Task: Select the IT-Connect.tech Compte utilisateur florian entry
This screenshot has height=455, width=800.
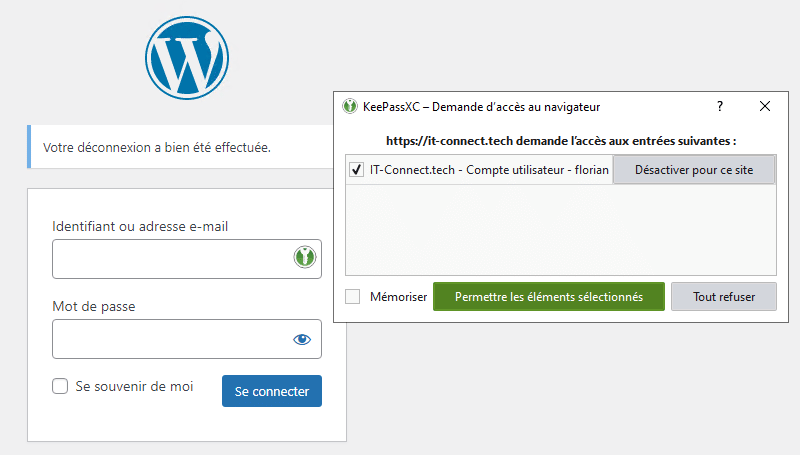Action: pyautogui.click(x=489, y=170)
